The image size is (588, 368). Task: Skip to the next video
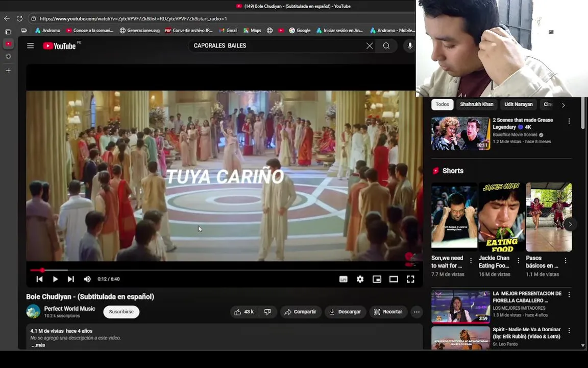(71, 279)
